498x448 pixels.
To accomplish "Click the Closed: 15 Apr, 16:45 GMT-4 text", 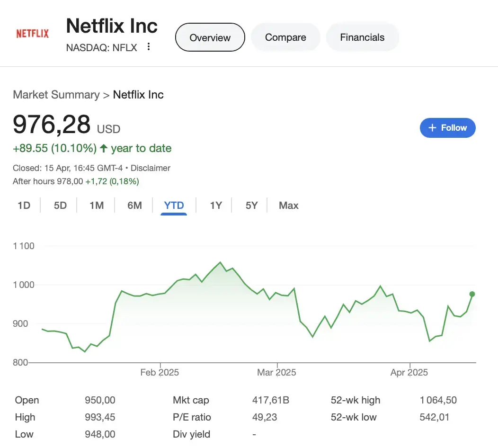I will point(68,168).
